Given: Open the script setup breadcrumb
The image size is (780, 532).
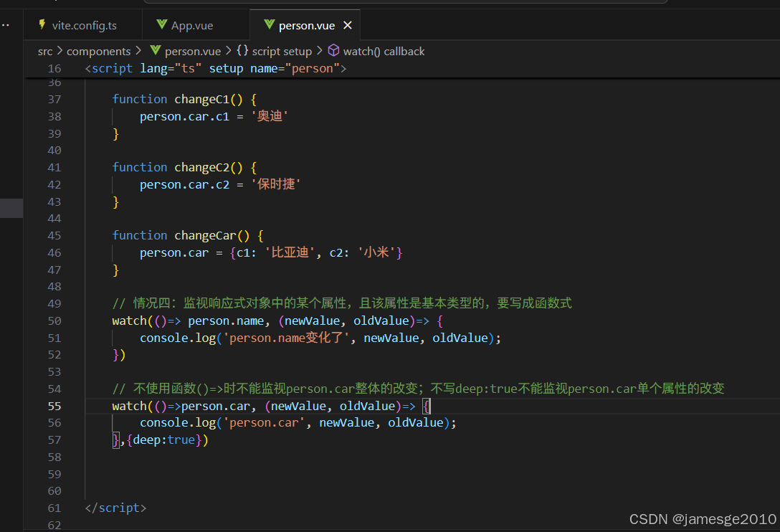Looking at the screenshot, I should (282, 51).
